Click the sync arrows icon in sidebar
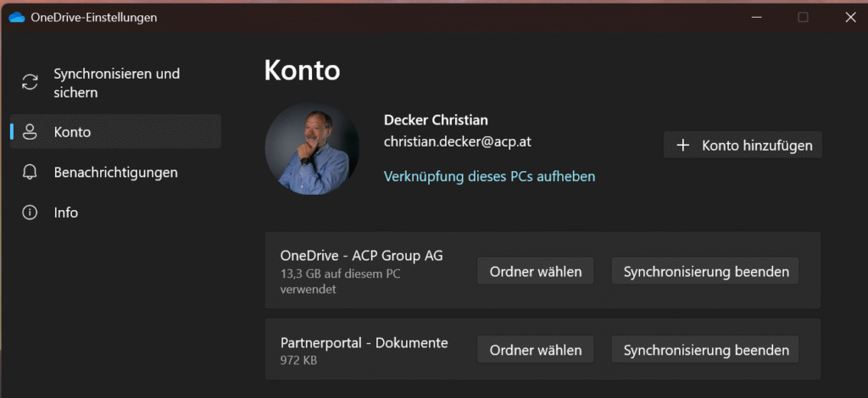868x398 pixels. (x=31, y=83)
